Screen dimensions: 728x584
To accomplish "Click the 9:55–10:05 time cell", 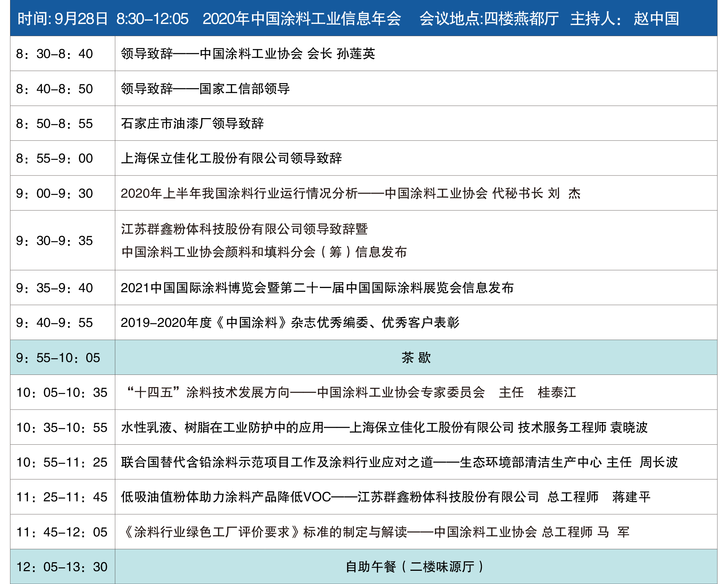I will pyautogui.click(x=58, y=358).
